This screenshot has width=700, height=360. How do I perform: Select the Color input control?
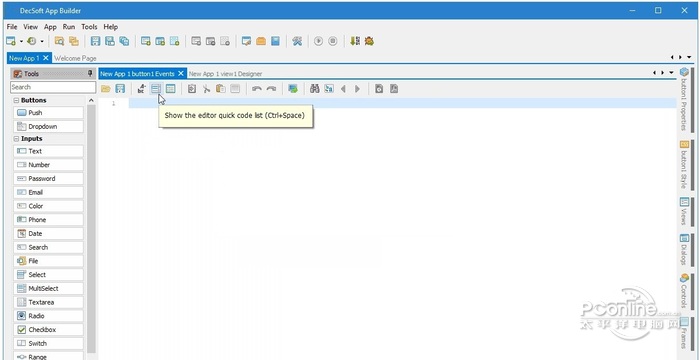(49, 206)
